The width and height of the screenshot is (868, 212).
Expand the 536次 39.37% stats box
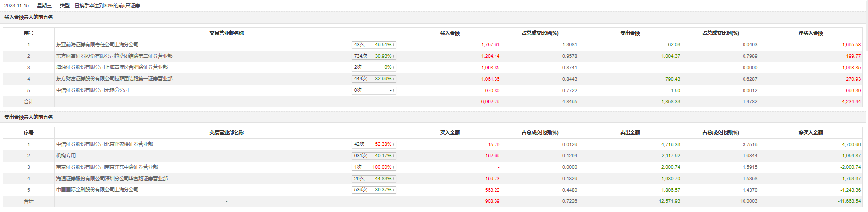pos(373,190)
